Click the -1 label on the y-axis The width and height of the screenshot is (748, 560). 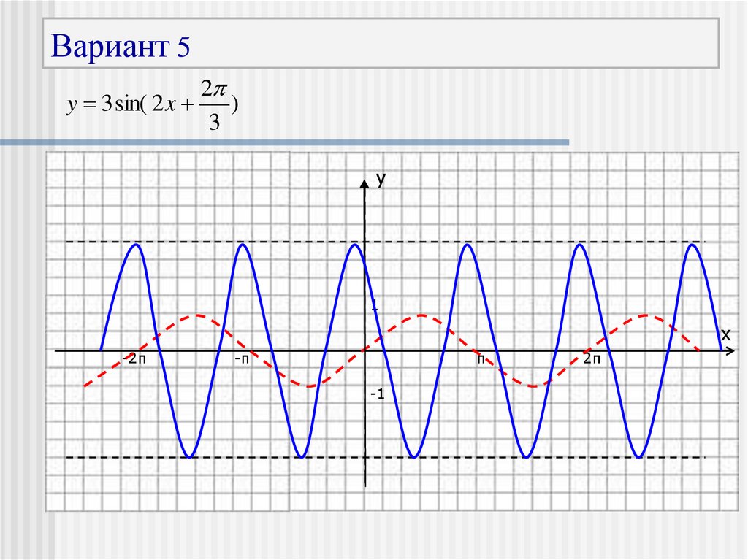pos(377,394)
